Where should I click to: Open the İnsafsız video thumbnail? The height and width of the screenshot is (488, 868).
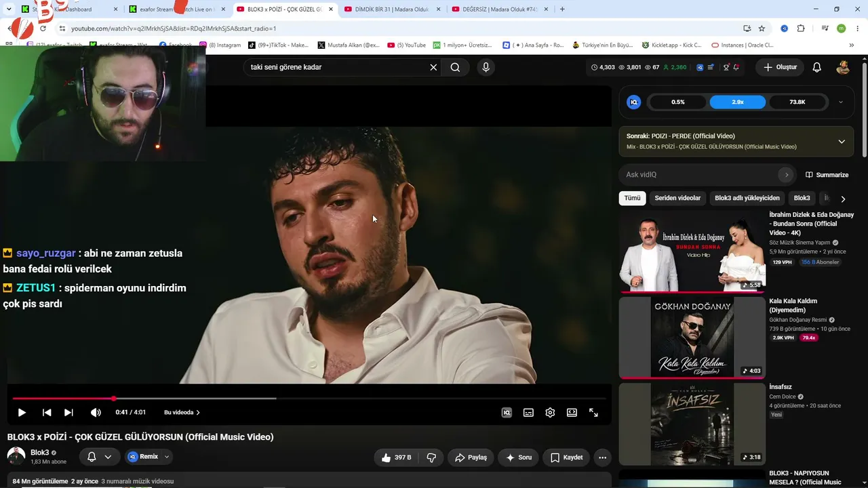692,424
